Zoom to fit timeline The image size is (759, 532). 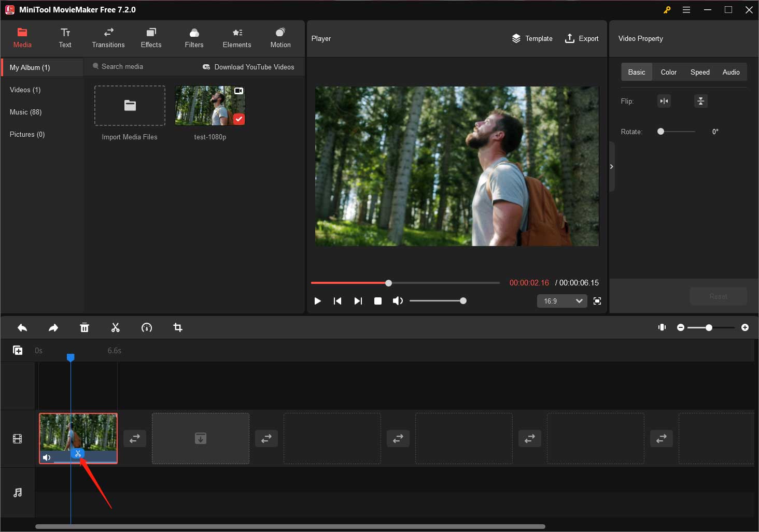tap(662, 327)
